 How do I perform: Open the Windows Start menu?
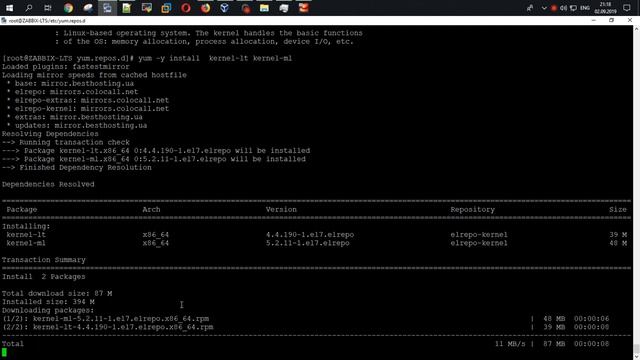[x=9, y=8]
